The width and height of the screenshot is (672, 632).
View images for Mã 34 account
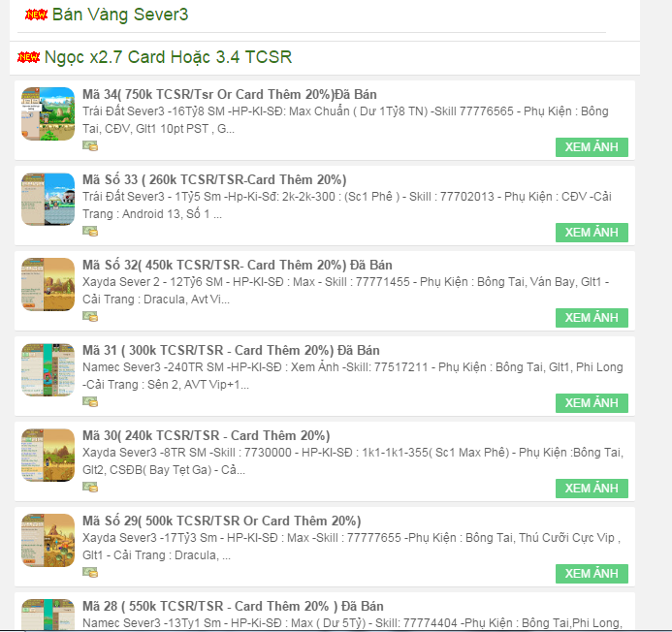click(x=592, y=147)
